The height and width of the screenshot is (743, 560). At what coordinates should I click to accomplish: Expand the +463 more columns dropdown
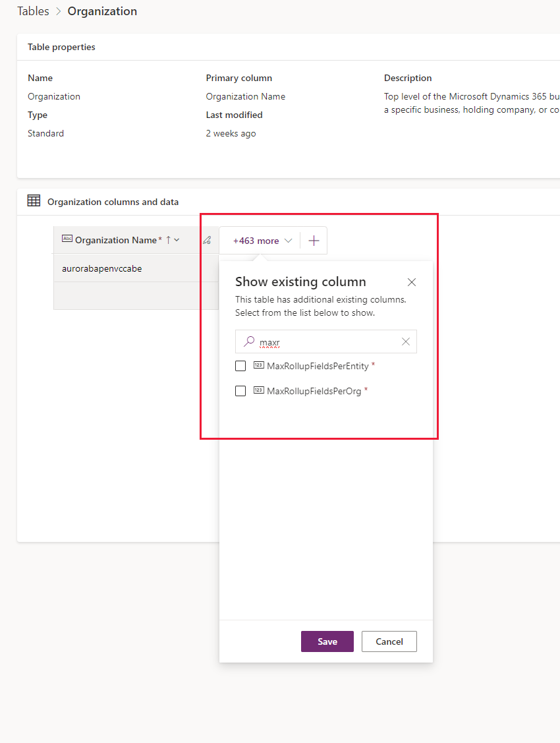coord(262,241)
